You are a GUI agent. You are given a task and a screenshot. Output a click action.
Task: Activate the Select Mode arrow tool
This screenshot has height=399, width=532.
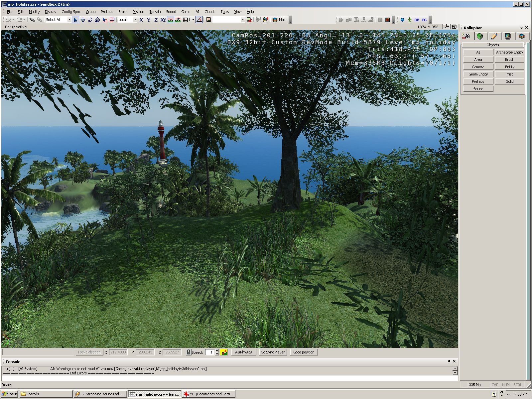[x=75, y=20]
